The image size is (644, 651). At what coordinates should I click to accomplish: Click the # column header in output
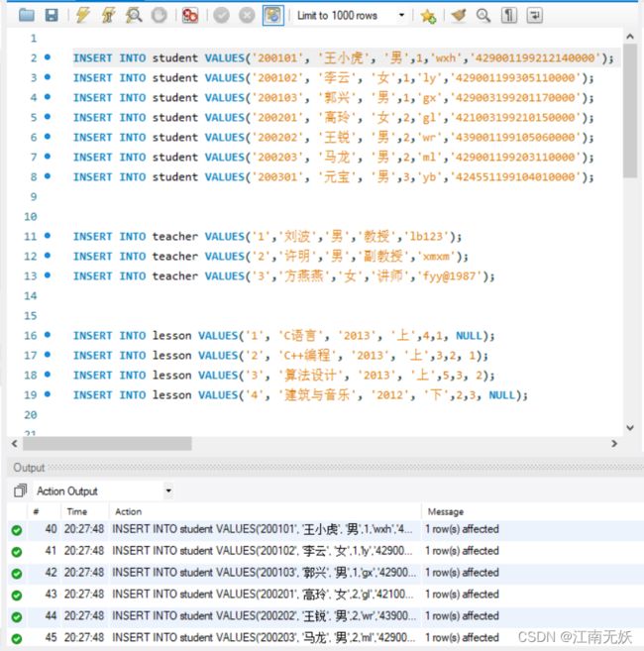coord(36,511)
